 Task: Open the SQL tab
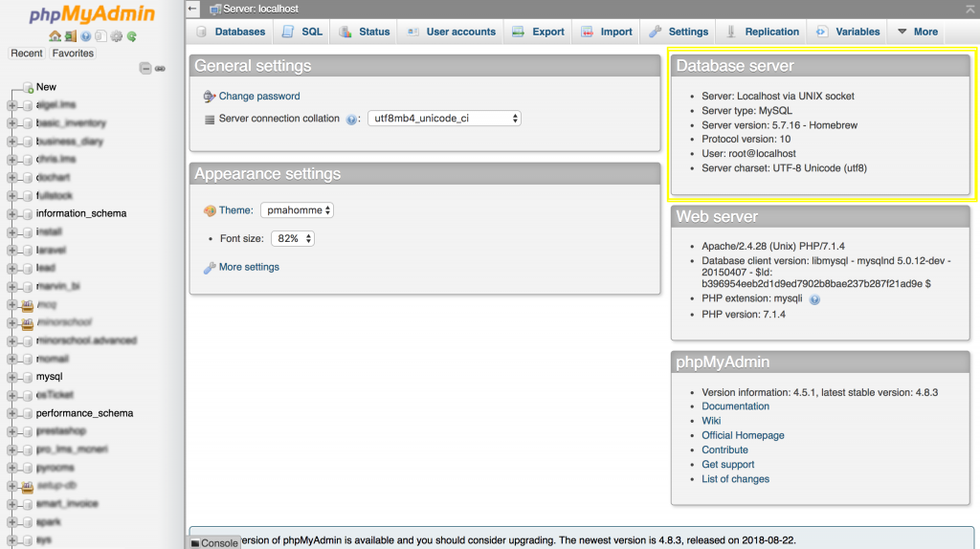click(302, 32)
